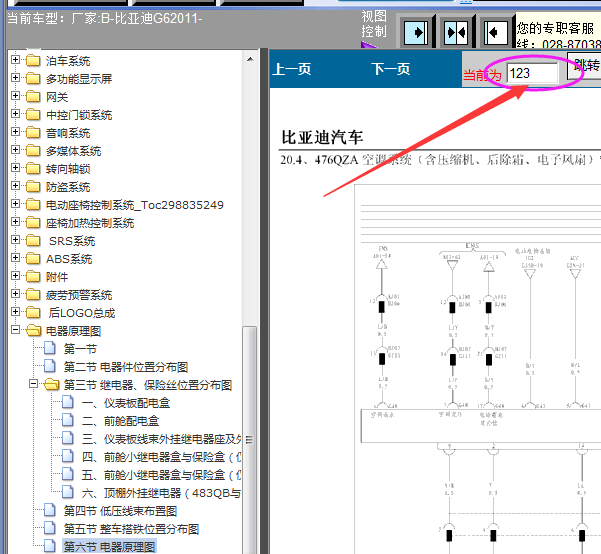Expand the 网关 folder
Image resolution: width=601 pixels, height=554 pixels.
click(15, 96)
